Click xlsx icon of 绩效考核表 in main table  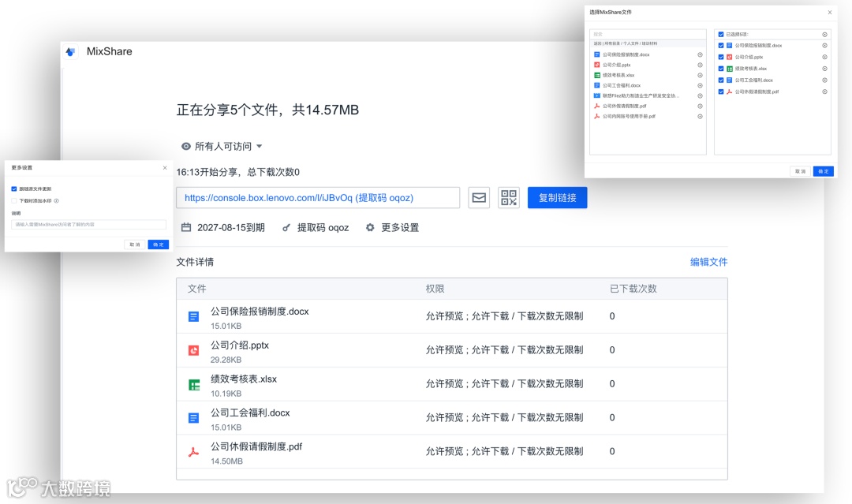pyautogui.click(x=194, y=385)
